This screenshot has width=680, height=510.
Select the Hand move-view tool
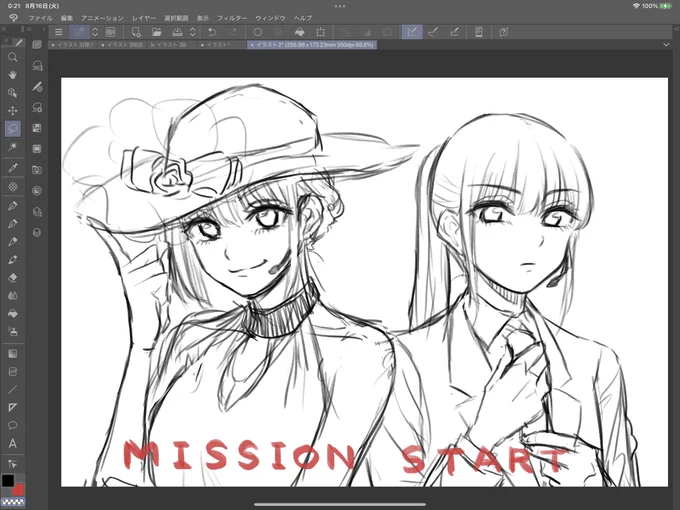[x=13, y=75]
